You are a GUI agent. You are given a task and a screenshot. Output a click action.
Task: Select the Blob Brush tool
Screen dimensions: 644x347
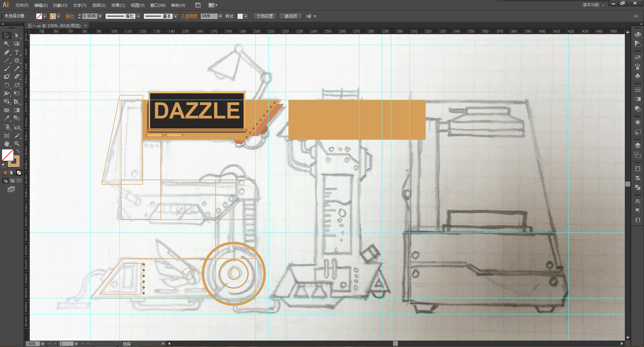point(7,77)
